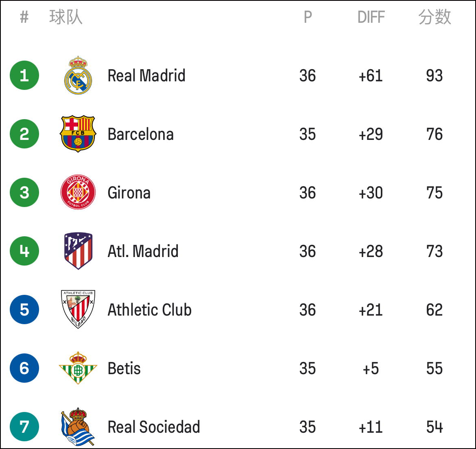This screenshot has height=449, width=476.
Task: Click the Real Sociedad team name
Action: click(x=154, y=427)
